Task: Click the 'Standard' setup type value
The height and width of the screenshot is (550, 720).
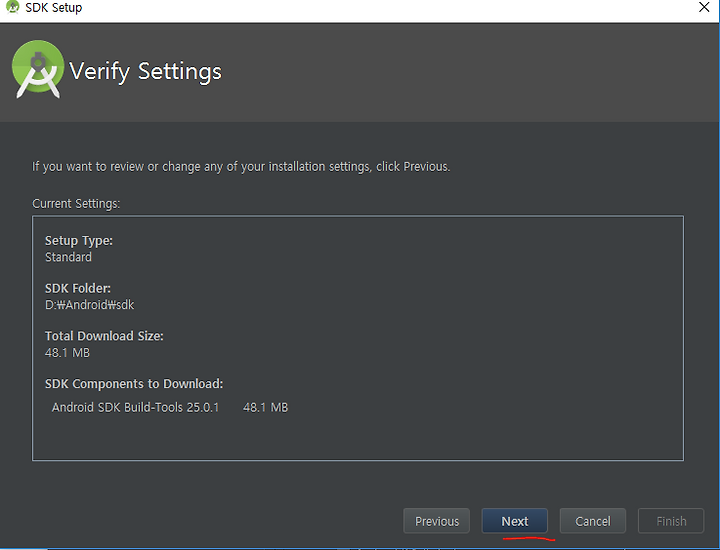Action: pyautogui.click(x=68, y=257)
